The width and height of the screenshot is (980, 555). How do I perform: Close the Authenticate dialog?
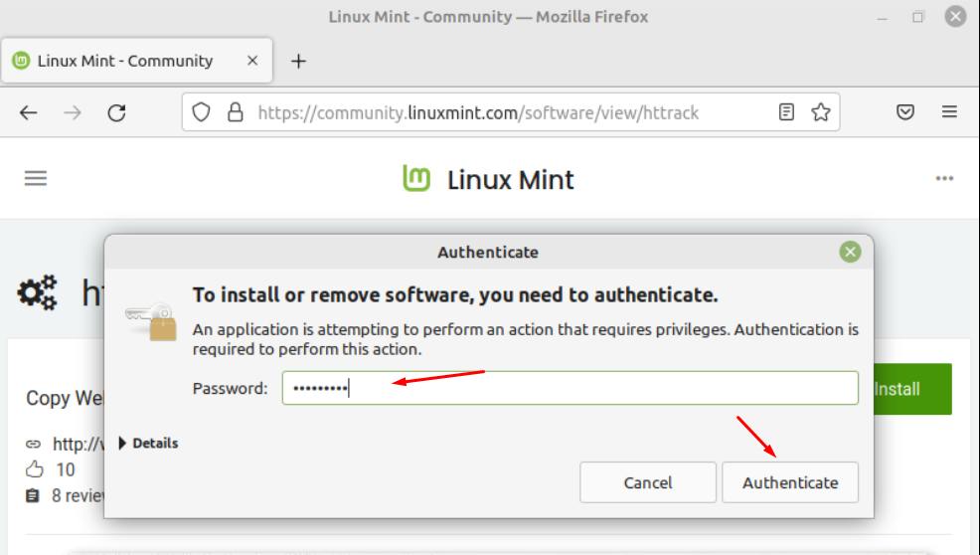[850, 253]
